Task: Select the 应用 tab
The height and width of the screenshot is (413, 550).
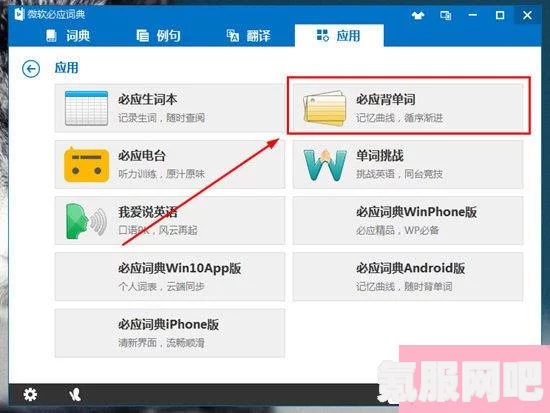Action: (339, 36)
